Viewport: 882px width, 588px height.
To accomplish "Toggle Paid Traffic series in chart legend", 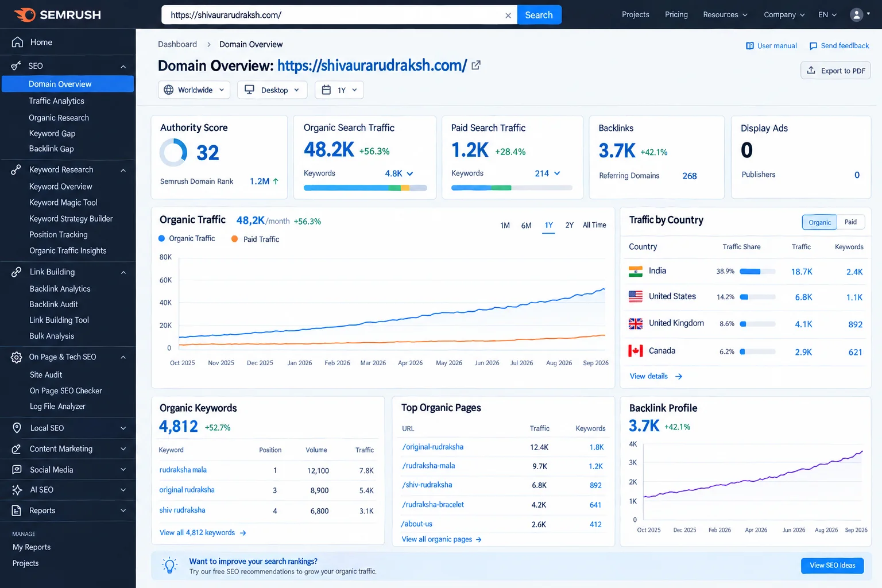I will pyautogui.click(x=255, y=239).
